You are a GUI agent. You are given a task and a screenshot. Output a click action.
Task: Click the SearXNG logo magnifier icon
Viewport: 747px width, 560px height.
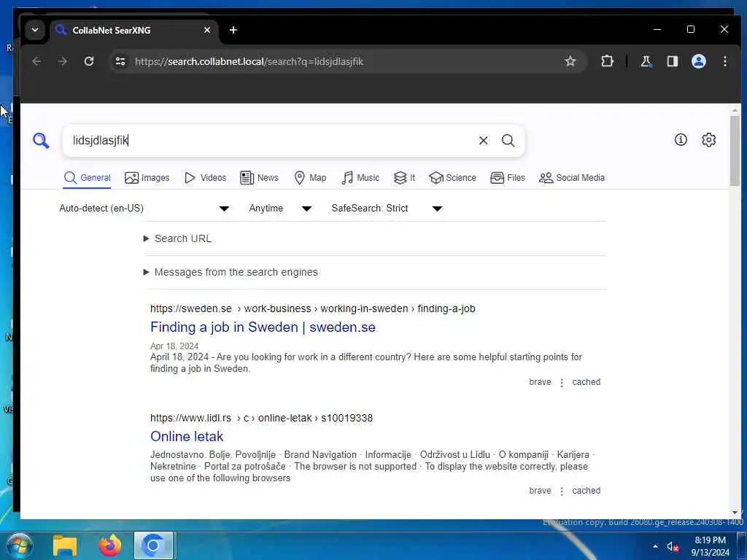tap(41, 141)
